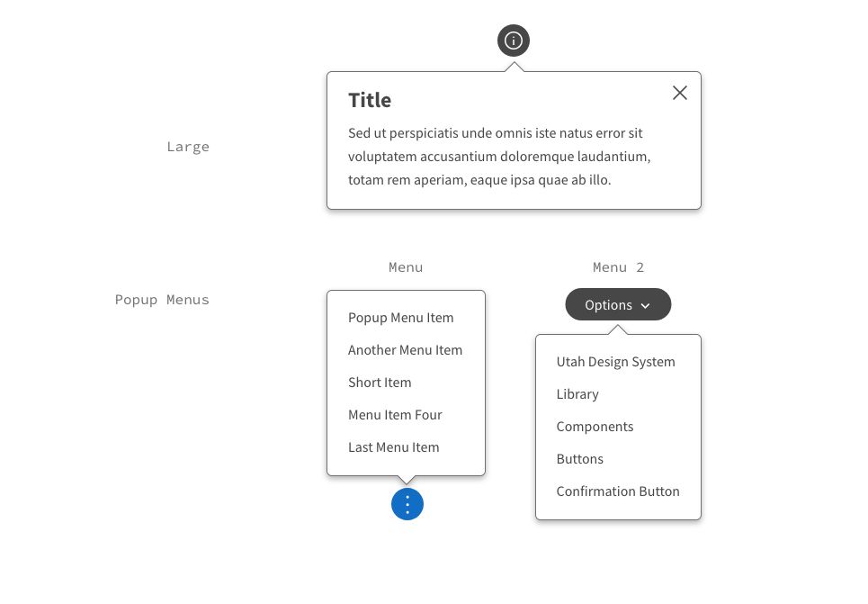Screen dimensions: 868x604
Task: Dismiss the Title popover with the X
Action: (679, 93)
